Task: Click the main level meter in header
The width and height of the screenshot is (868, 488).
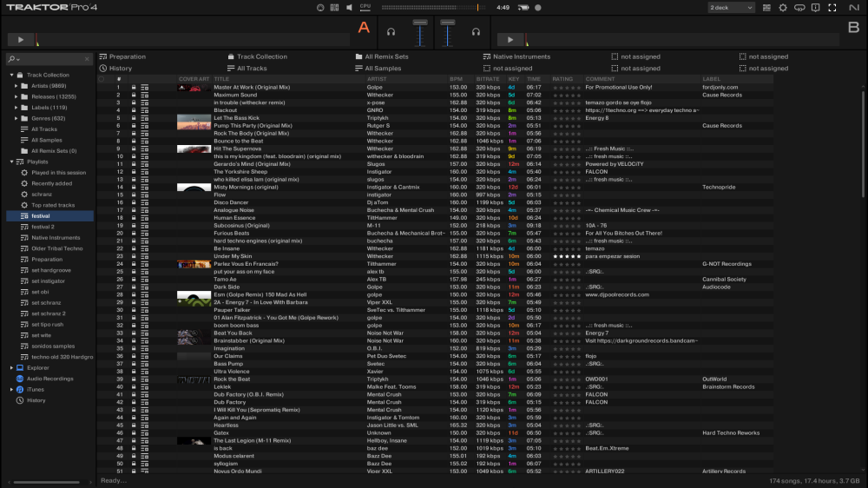Action: pyautogui.click(x=433, y=8)
